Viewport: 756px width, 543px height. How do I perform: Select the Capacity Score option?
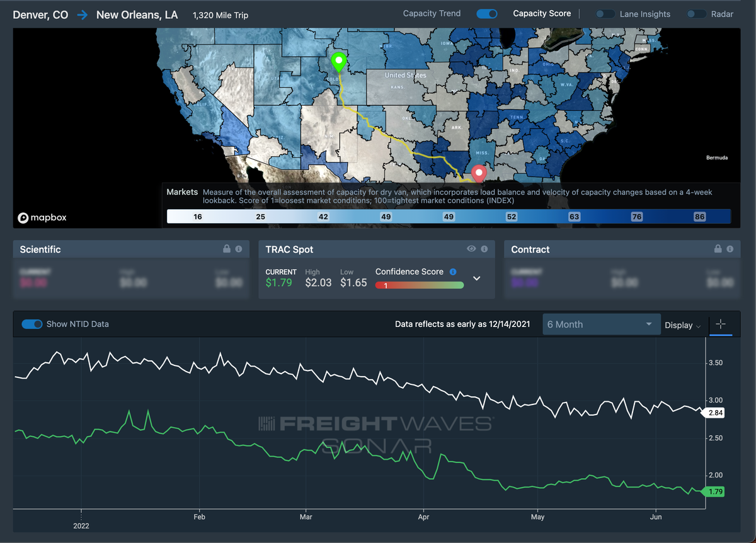pyautogui.click(x=542, y=13)
